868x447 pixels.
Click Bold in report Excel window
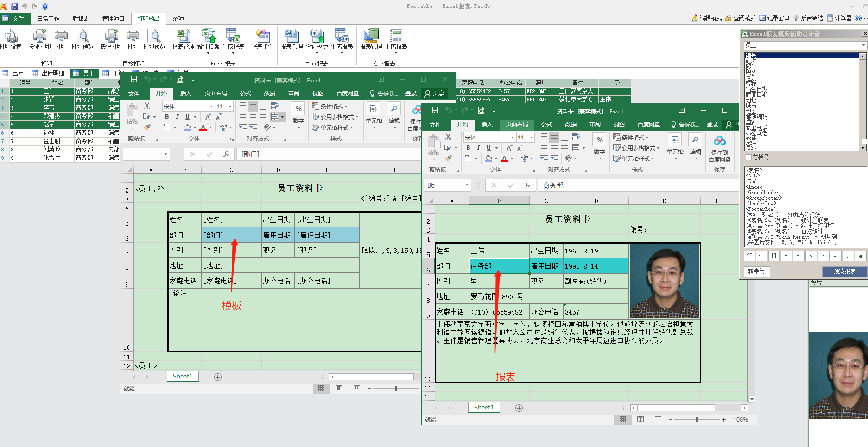468,148
